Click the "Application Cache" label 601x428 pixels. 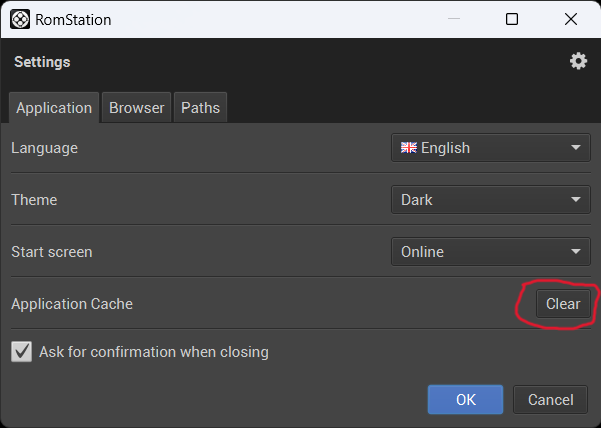click(72, 304)
